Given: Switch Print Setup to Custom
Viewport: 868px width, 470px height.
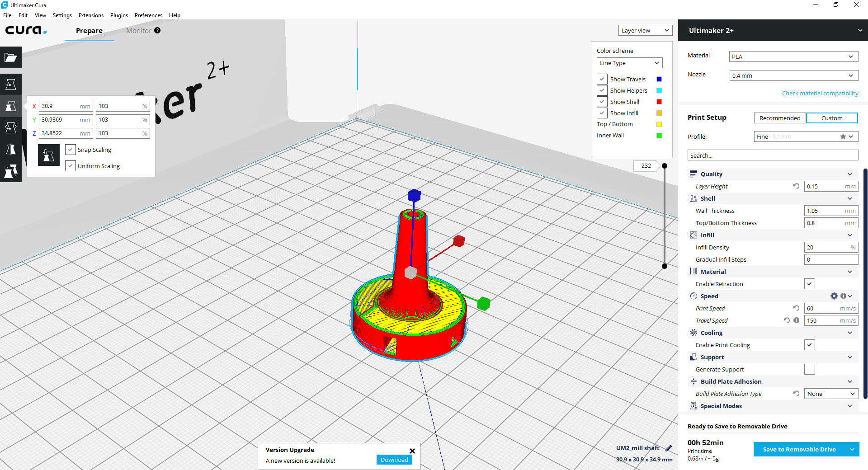Looking at the screenshot, I should [832, 118].
